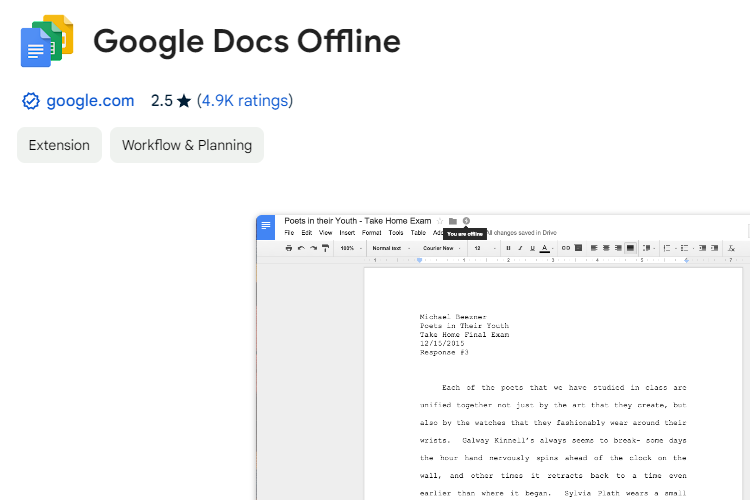750x500 pixels.
Task: Open the Table menu in preview screenshot
Action: pyautogui.click(x=418, y=233)
